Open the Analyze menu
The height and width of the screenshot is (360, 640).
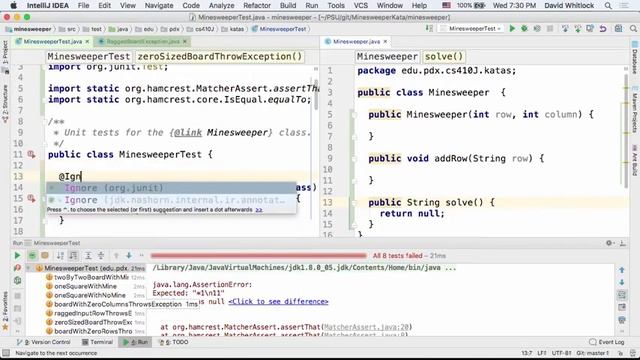[x=221, y=5]
